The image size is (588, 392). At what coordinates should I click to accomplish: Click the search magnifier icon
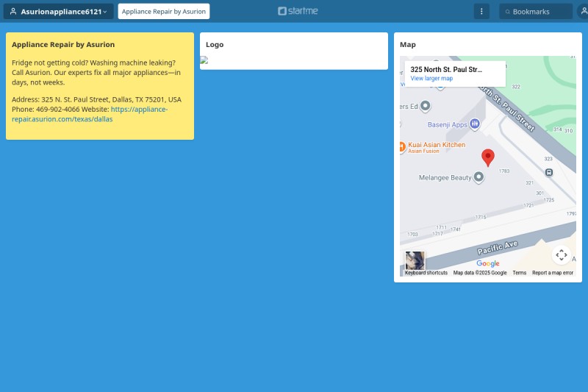(x=507, y=12)
